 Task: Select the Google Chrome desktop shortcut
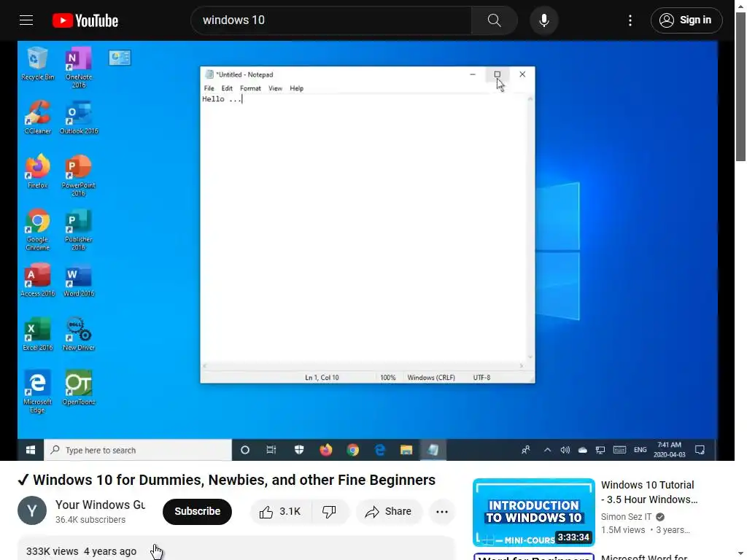(x=38, y=230)
